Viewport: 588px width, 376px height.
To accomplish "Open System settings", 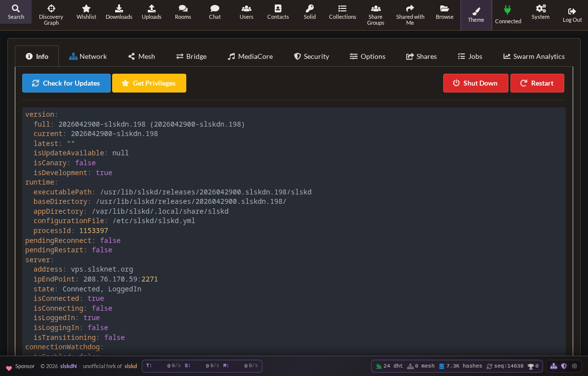I will pyautogui.click(x=541, y=12).
